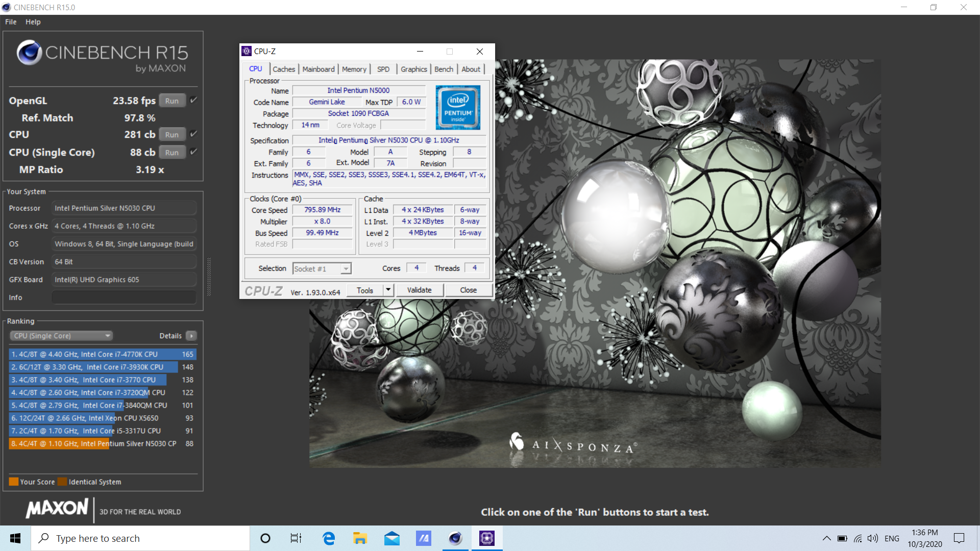Open Cortana from the taskbar

(x=265, y=538)
